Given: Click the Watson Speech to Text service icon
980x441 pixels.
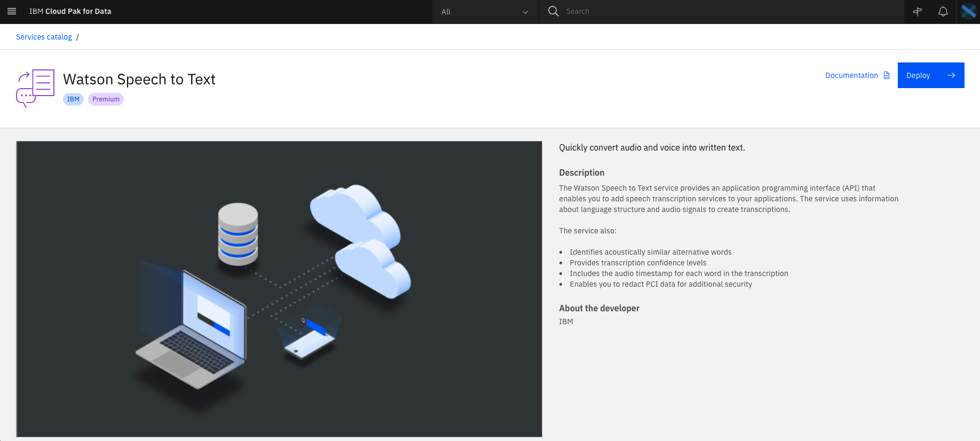Looking at the screenshot, I should tap(35, 88).
